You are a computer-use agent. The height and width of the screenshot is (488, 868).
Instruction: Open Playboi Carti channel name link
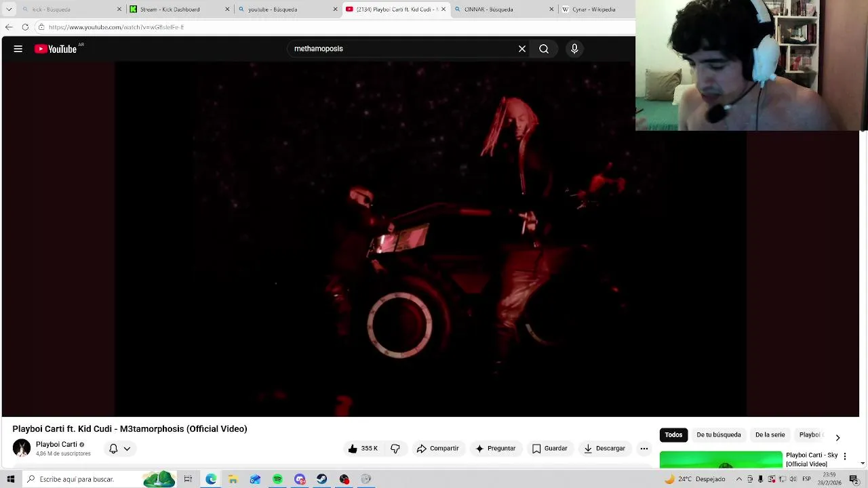pyautogui.click(x=56, y=445)
